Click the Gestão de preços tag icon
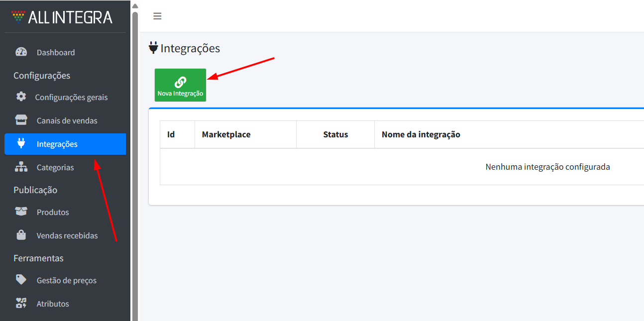This screenshot has height=321, width=644. (x=21, y=280)
